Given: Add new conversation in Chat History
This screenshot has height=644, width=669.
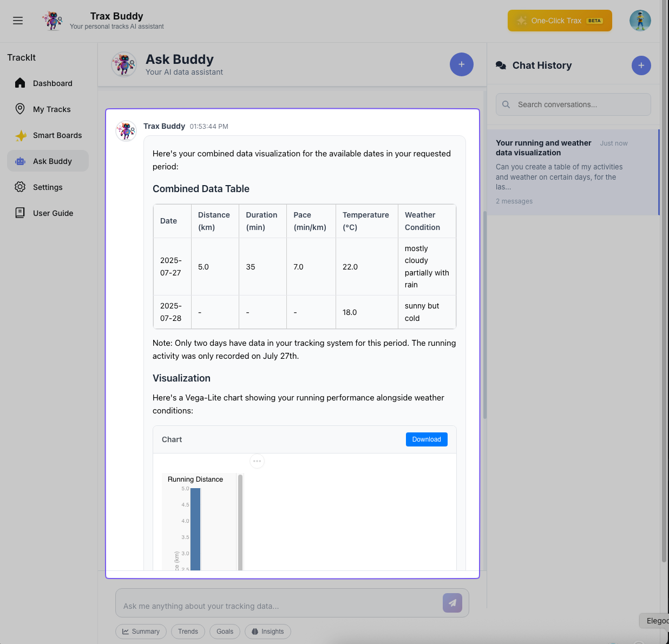Looking at the screenshot, I should tap(641, 65).
